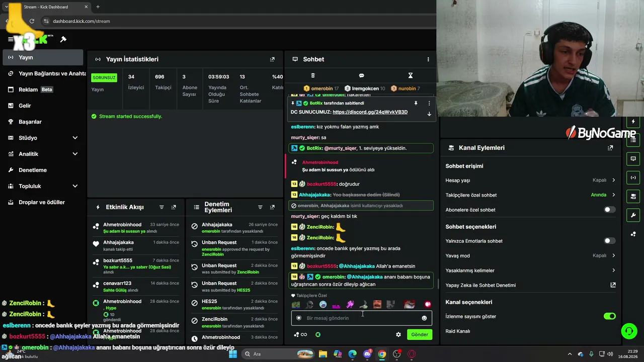Expand the Stüdyo submenu chevron
This screenshot has height=362, width=644.
(x=75, y=138)
